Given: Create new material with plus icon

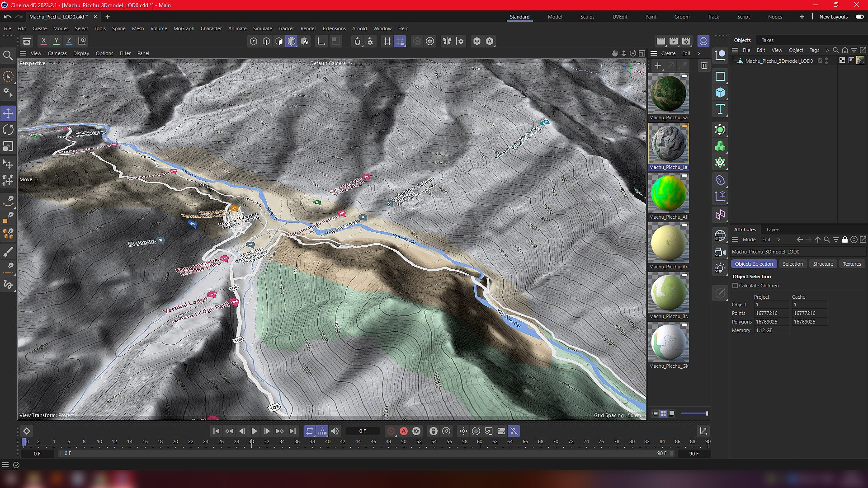Looking at the screenshot, I should [x=658, y=66].
